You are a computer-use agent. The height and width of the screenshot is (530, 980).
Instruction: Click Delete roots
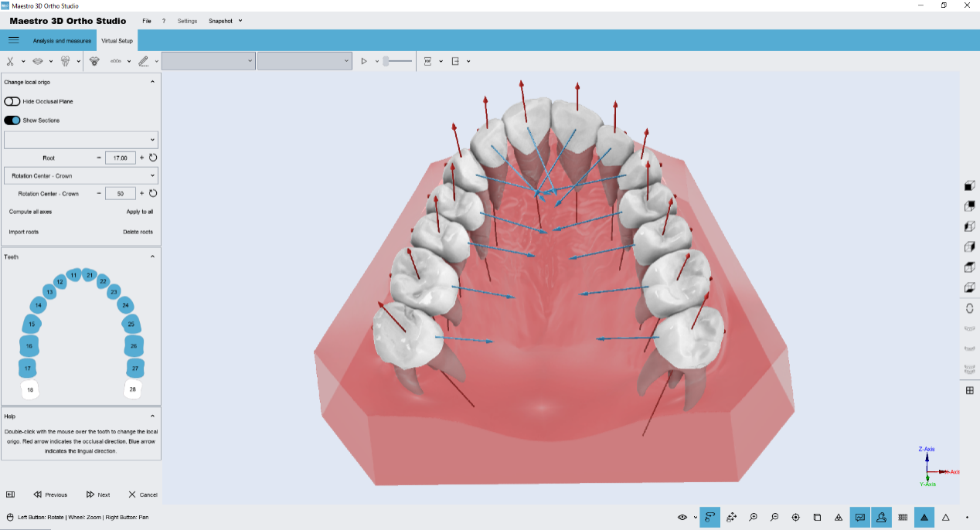pyautogui.click(x=138, y=232)
